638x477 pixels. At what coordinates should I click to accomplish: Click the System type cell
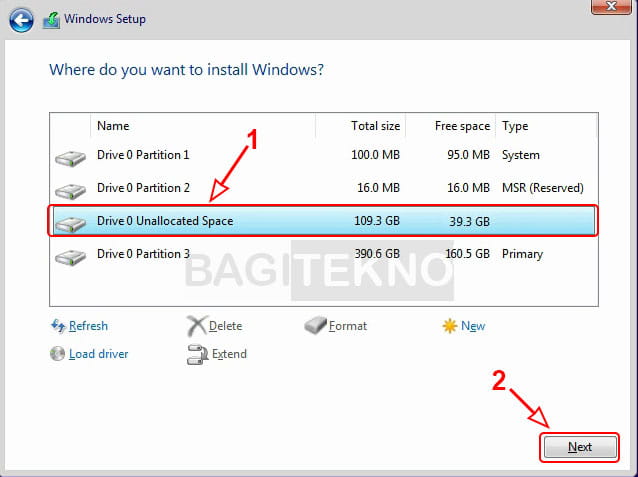(521, 155)
